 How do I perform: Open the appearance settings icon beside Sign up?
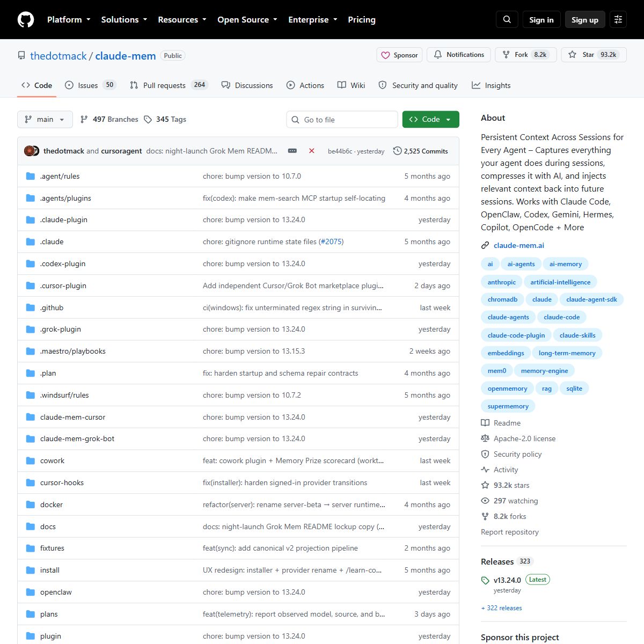(618, 19)
